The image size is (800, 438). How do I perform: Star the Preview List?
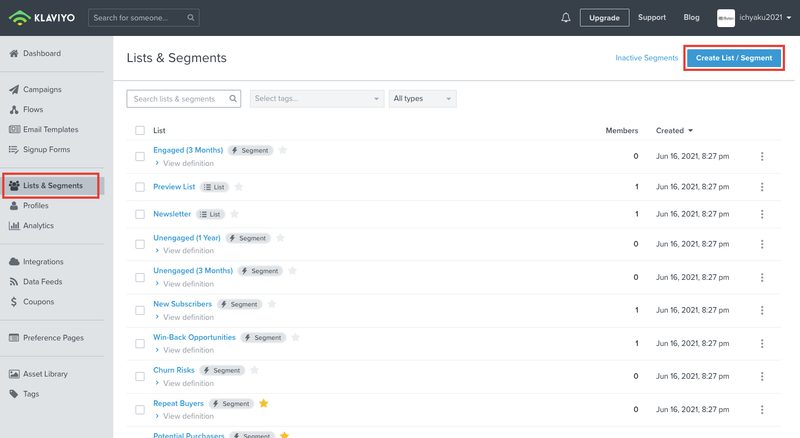click(238, 187)
